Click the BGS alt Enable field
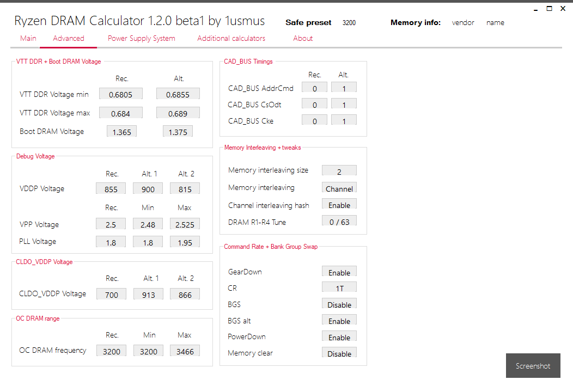The image size is (573, 392). click(x=339, y=320)
